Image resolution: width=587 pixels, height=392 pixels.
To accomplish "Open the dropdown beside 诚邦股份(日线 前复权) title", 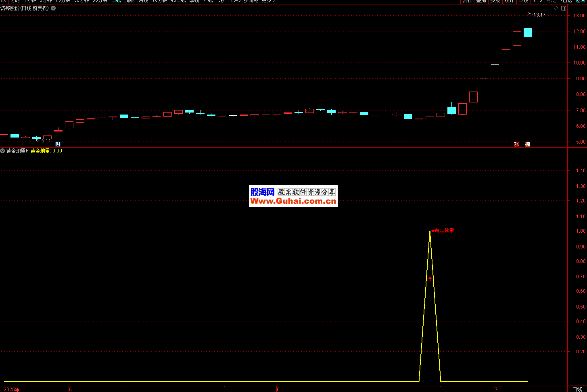I will coord(53,8).
